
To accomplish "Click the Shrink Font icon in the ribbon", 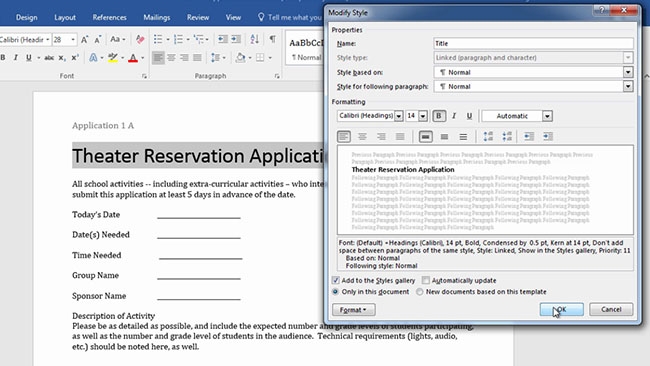I will click(x=98, y=40).
